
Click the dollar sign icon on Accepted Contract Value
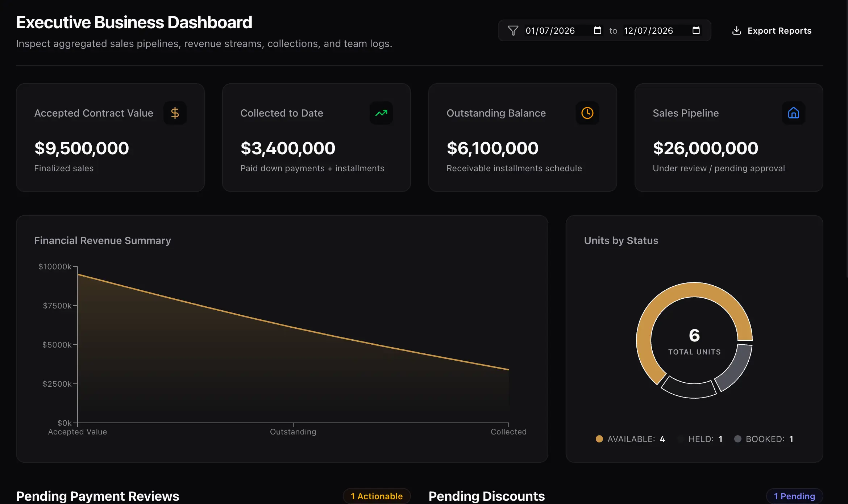[175, 113]
